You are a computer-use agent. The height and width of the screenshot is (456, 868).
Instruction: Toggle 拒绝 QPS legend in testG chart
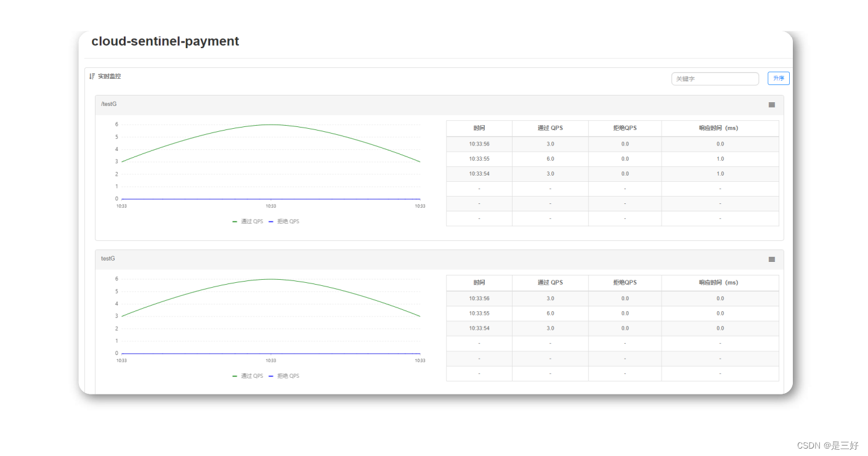point(284,376)
